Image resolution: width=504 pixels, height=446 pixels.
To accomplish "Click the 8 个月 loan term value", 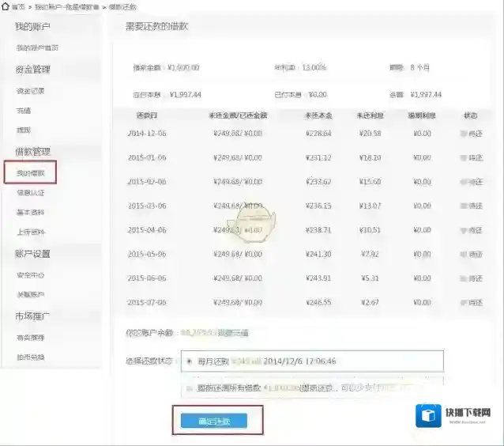I will (x=419, y=67).
